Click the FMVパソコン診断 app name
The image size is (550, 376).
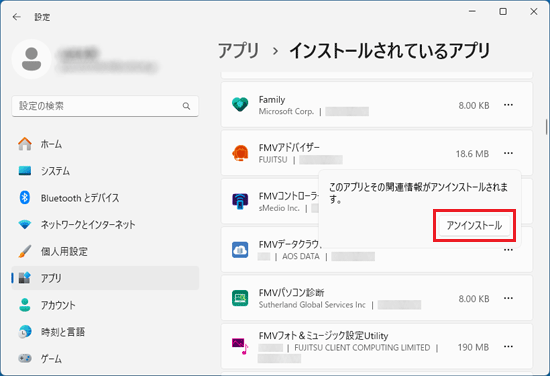pos(291,292)
